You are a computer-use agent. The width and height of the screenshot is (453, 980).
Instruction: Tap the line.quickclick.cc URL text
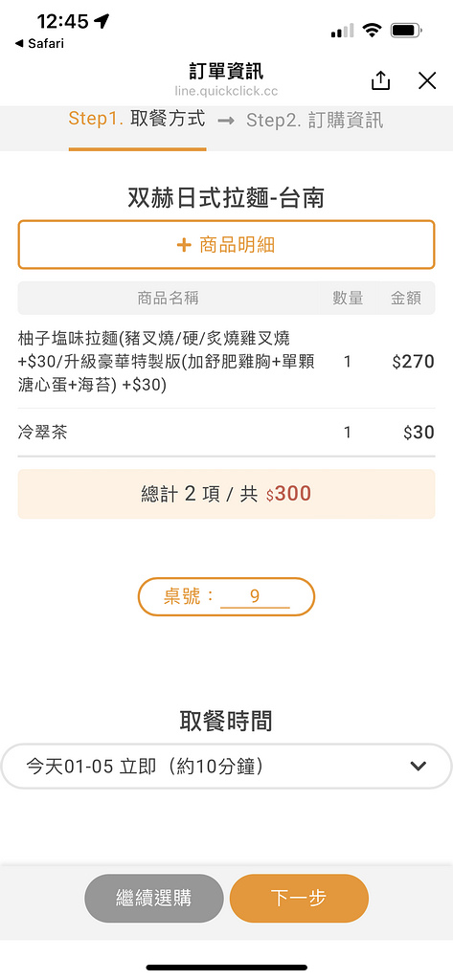[x=226, y=91]
